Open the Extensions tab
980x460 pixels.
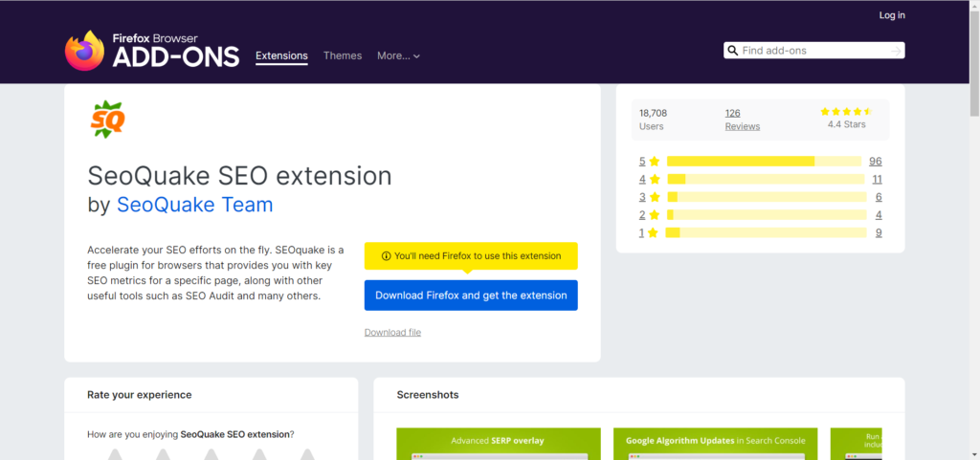[282, 55]
